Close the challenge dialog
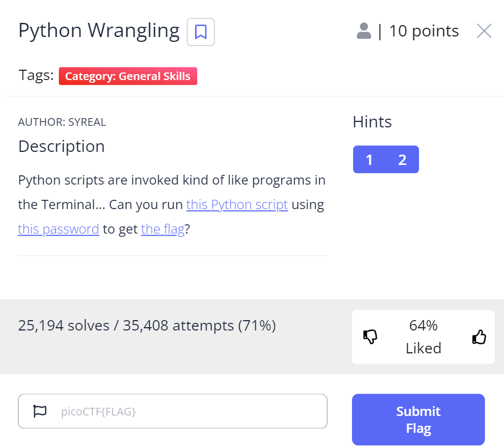 pos(484,31)
